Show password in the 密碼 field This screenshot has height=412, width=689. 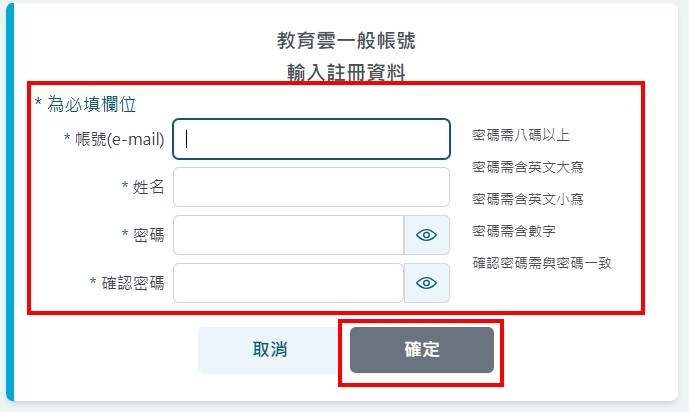coord(427,235)
